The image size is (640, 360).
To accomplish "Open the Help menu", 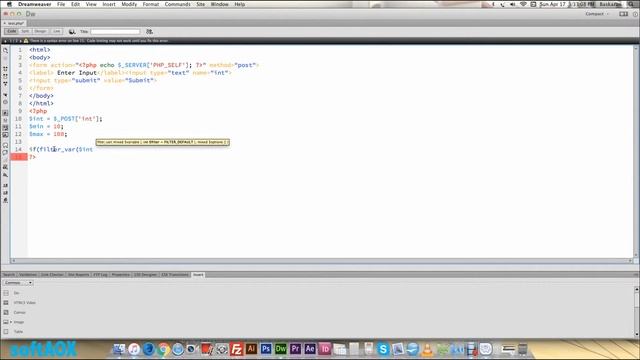I will tap(240, 4).
